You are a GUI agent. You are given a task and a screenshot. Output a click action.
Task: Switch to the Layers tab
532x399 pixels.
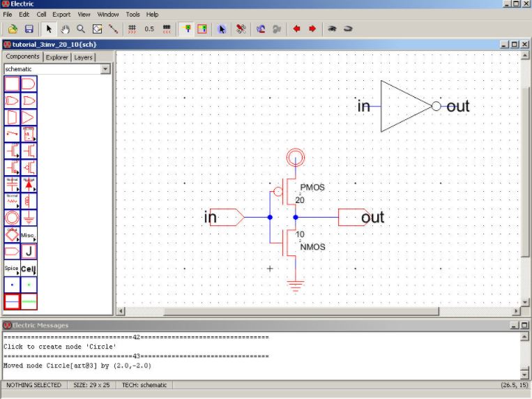(83, 57)
